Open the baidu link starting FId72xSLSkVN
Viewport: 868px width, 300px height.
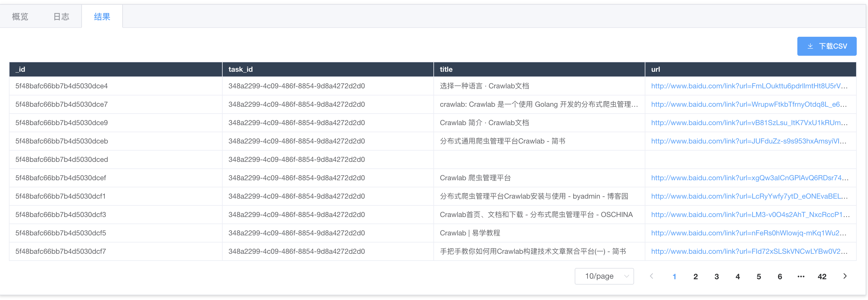click(749, 251)
